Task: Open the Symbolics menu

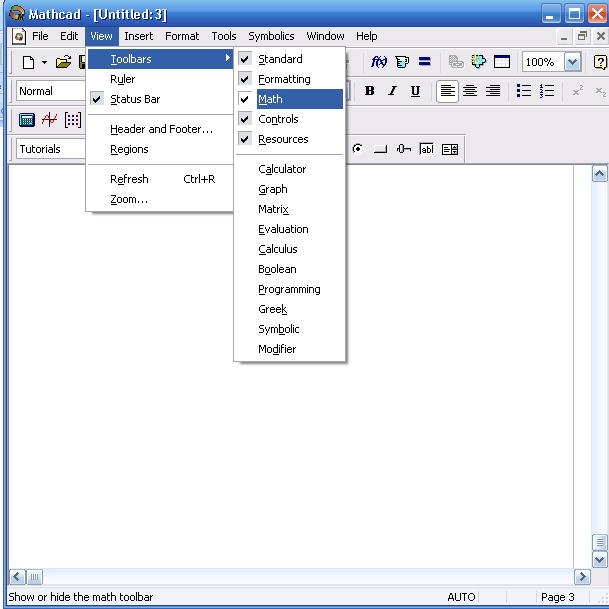Action: coord(271,37)
